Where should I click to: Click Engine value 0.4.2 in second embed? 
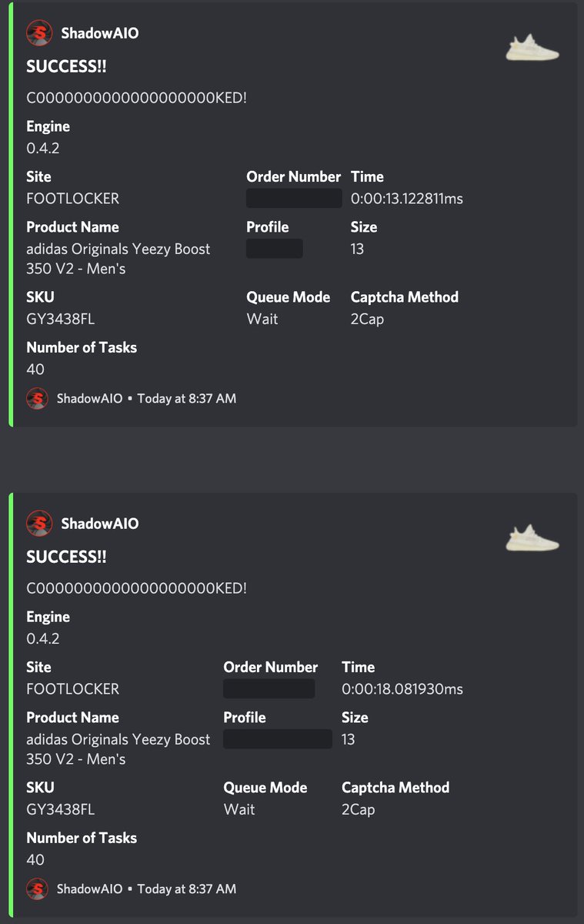(43, 638)
